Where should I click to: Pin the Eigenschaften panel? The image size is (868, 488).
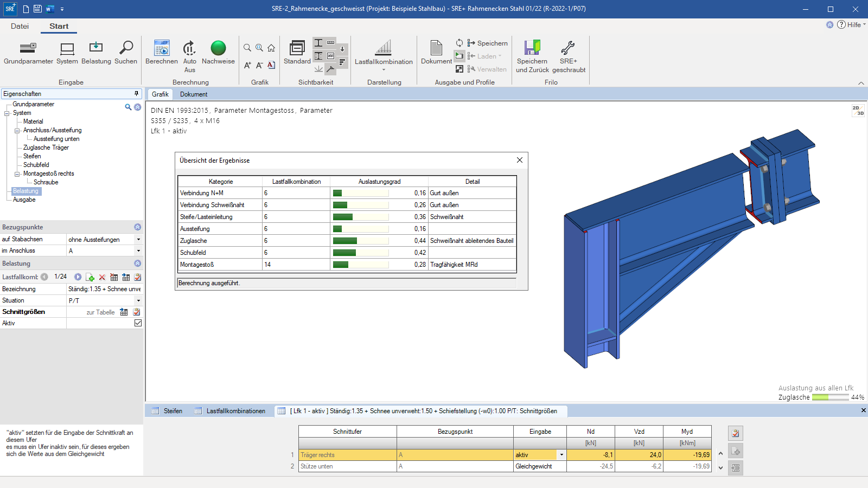(x=136, y=94)
